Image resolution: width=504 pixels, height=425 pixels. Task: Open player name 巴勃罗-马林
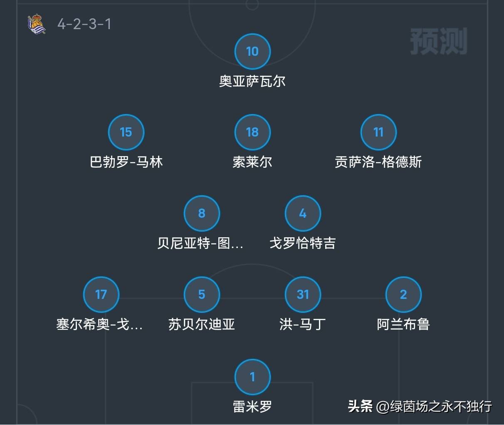click(x=126, y=162)
